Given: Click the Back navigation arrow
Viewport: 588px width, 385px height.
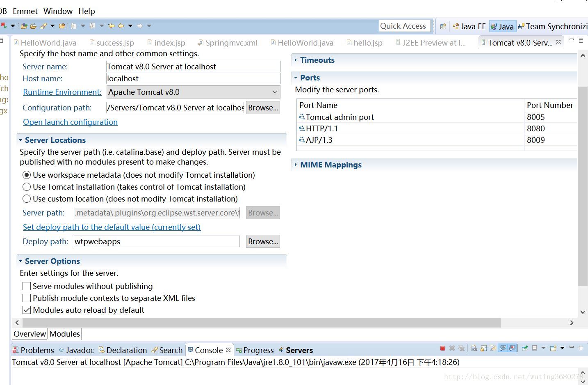Looking at the screenshot, I should pos(121,26).
